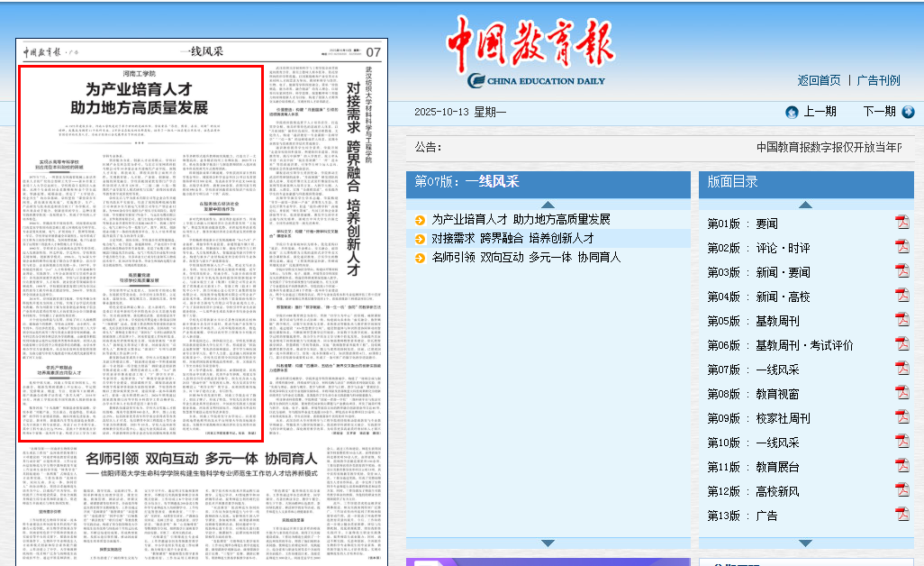The width and height of the screenshot is (924, 566).
Task: Click the PDF icon next to 第13版 广告
Action: coord(901,515)
